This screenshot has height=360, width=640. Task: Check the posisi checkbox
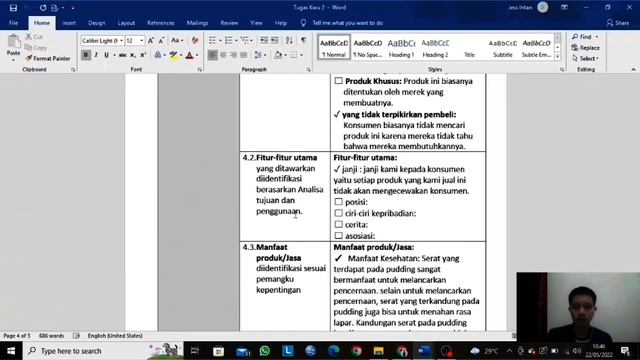pyautogui.click(x=338, y=202)
